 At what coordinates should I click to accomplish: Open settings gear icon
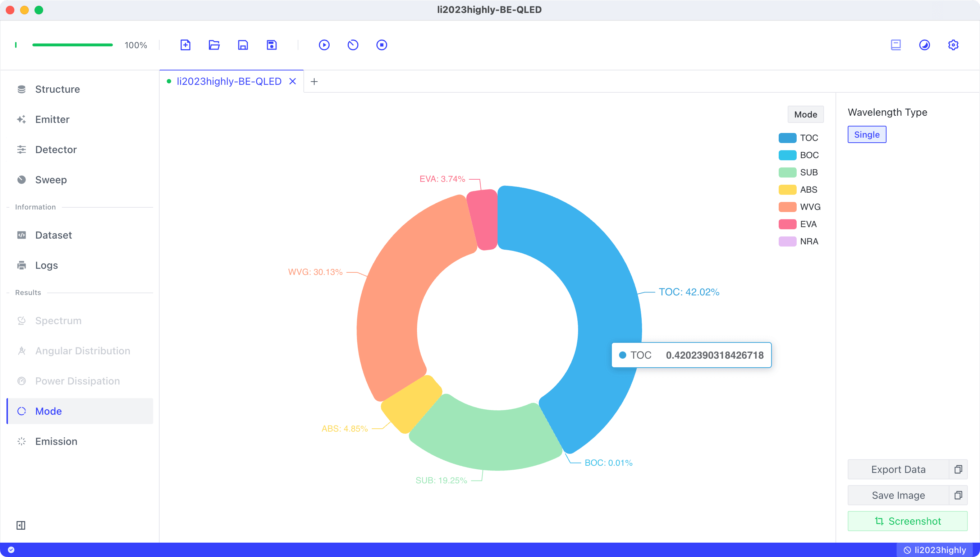(953, 45)
